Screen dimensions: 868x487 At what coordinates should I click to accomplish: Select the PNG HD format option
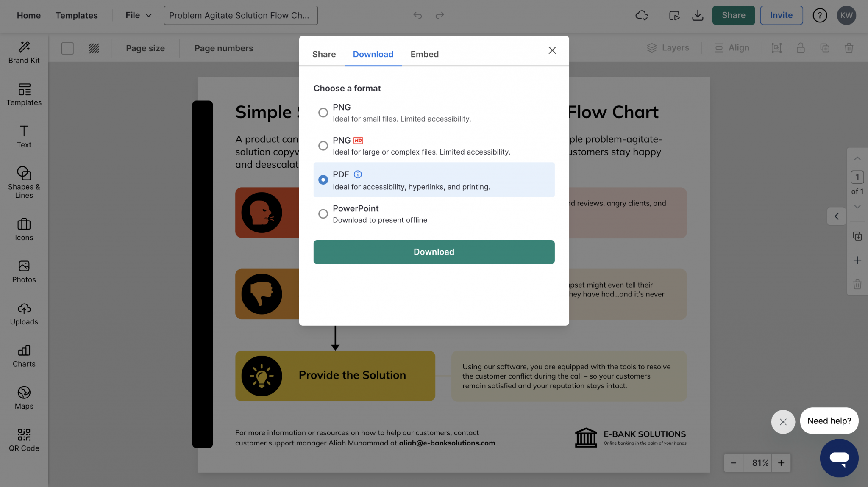point(323,145)
